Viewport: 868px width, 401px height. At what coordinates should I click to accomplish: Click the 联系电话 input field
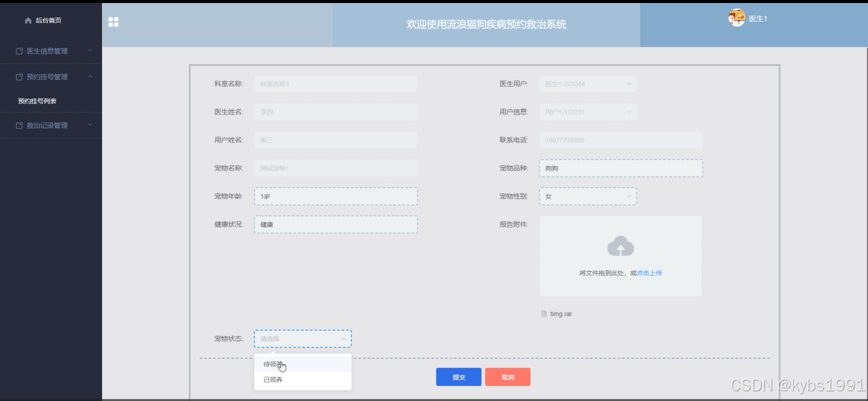621,140
